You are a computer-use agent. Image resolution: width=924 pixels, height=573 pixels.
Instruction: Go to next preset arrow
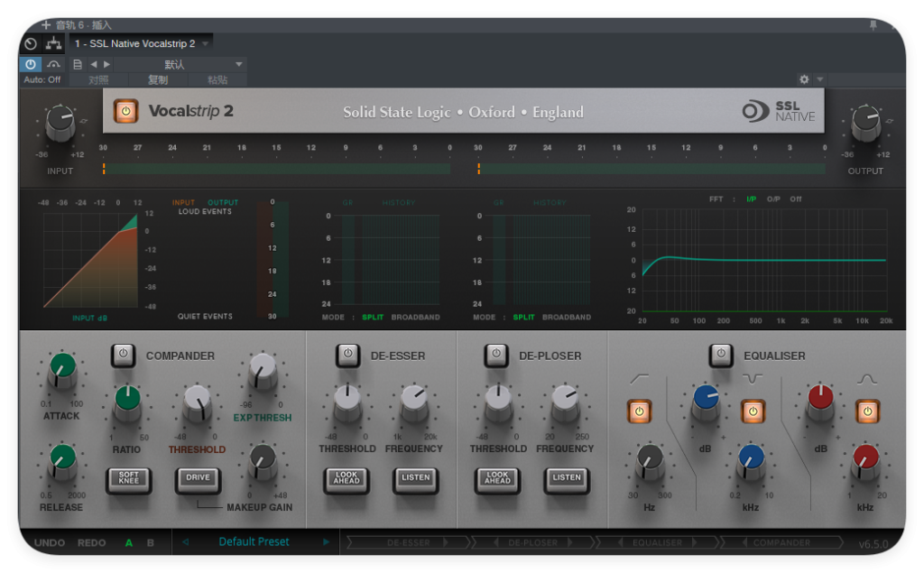[326, 542]
